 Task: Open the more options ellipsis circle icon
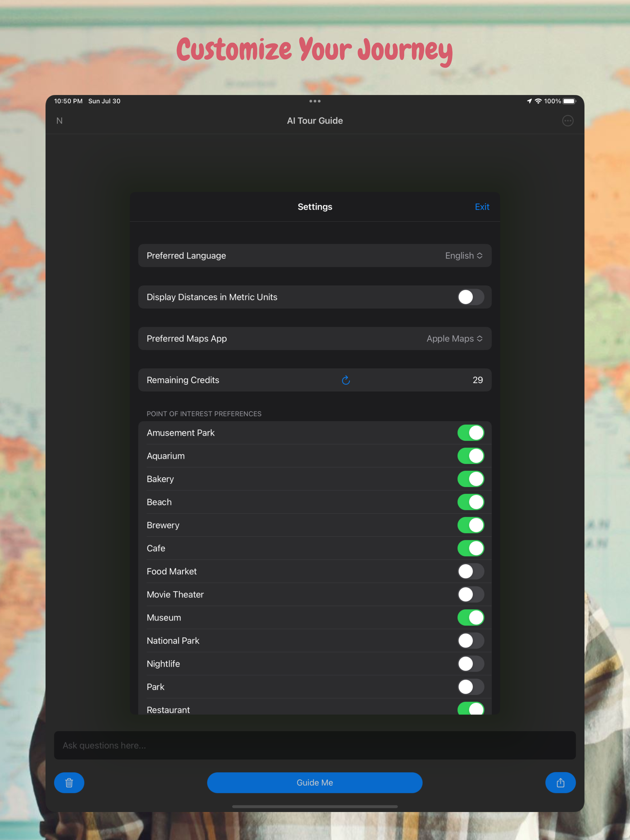[x=567, y=121]
